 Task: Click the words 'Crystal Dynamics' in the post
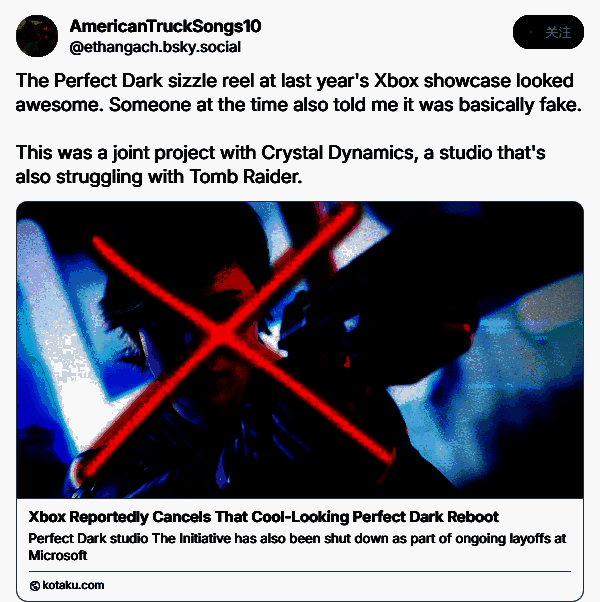coord(338,153)
